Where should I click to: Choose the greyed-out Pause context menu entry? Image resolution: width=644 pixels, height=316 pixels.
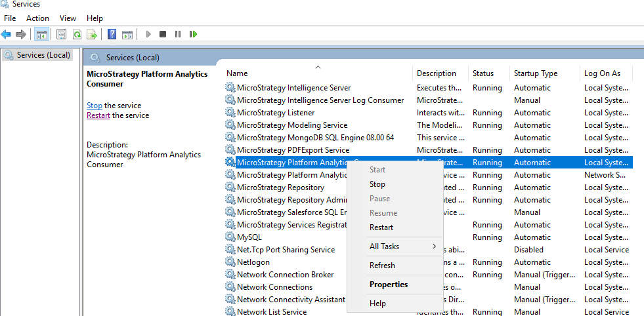395,199
